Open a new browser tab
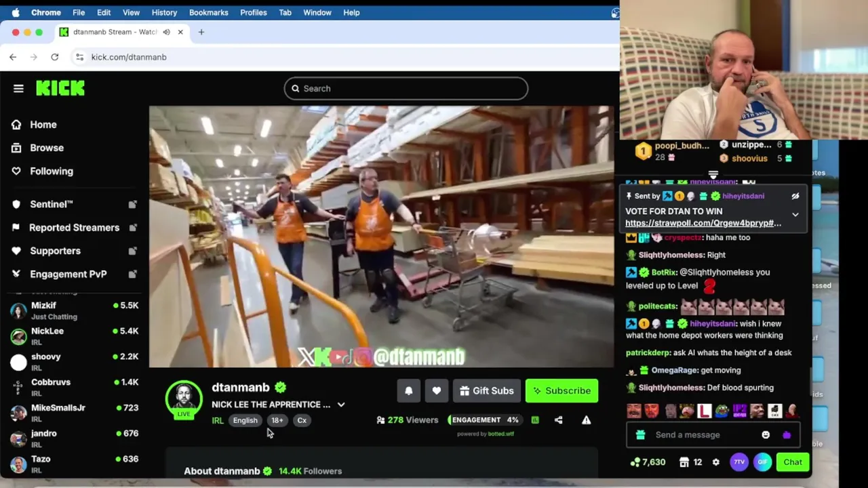 tap(201, 32)
